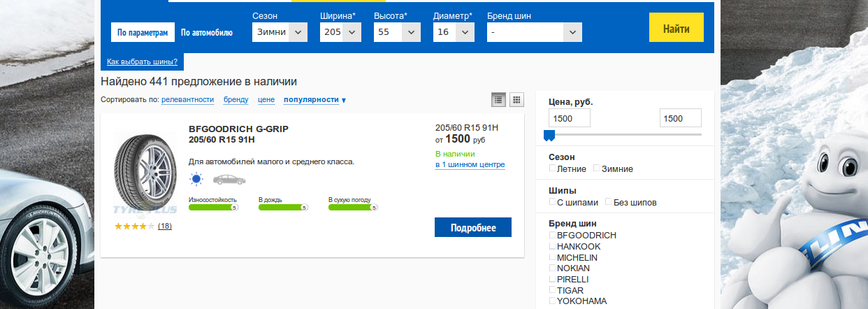Check the PIRELLI brand filter
Viewport: 868px width, 309px height.
tap(553, 279)
